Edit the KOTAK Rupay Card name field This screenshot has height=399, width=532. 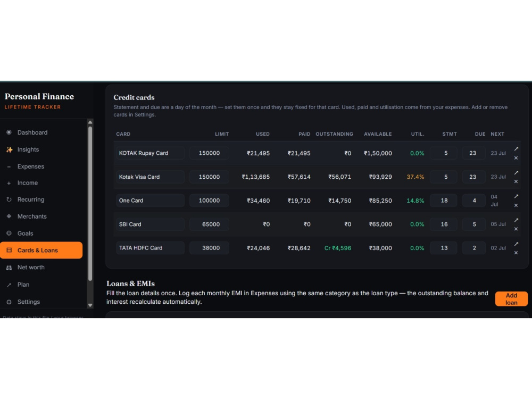(151, 153)
